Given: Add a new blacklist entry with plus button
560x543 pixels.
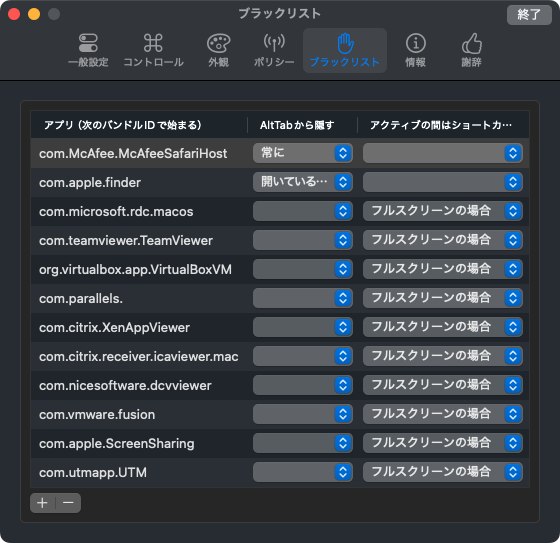Looking at the screenshot, I should [42, 503].
